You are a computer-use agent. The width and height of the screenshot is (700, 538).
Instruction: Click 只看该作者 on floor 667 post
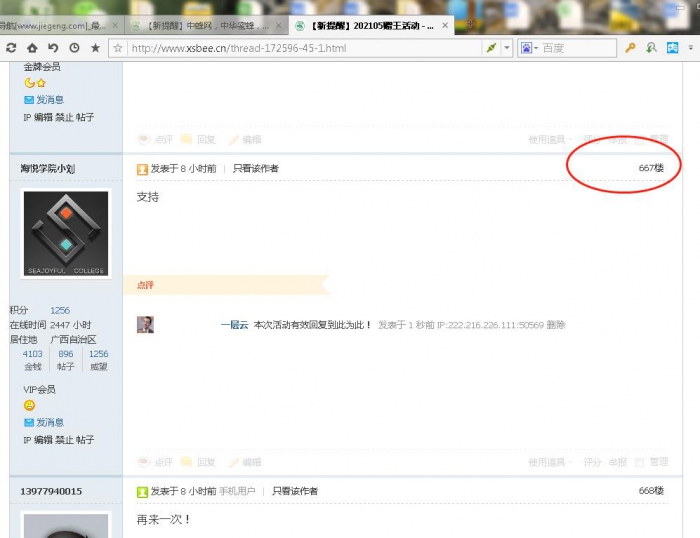(x=256, y=168)
